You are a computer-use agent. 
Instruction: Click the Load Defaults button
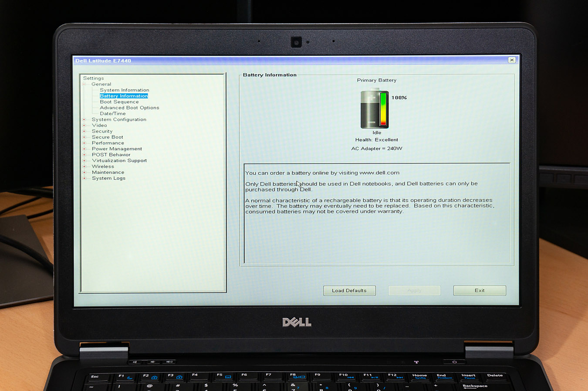click(349, 291)
